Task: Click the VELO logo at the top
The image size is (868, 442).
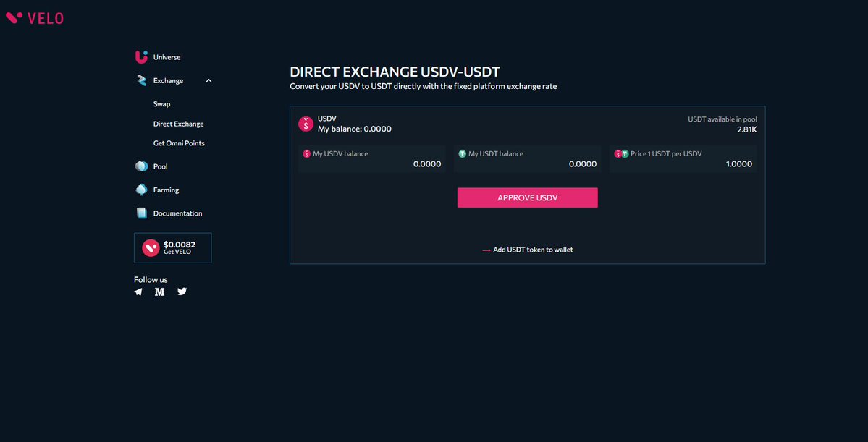Action: (34, 17)
